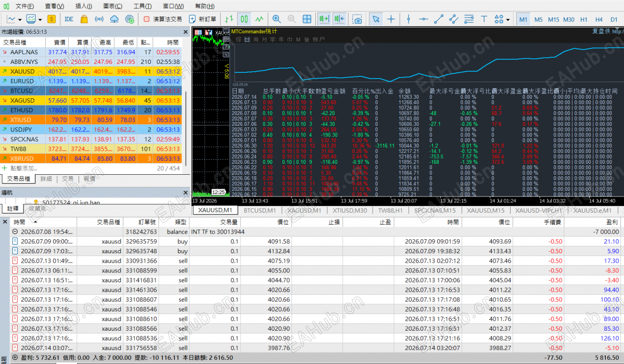Select the H4 timeframe button
Viewport: 624px width, 364px height.
[598, 19]
